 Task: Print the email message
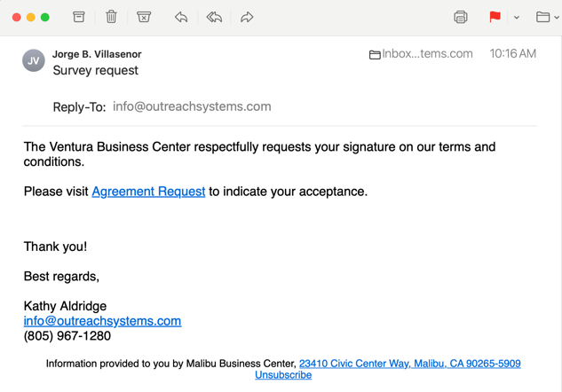click(x=460, y=17)
